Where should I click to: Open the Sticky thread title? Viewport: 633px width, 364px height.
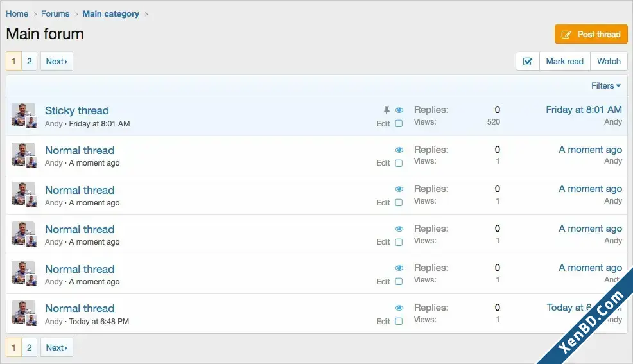(x=76, y=110)
